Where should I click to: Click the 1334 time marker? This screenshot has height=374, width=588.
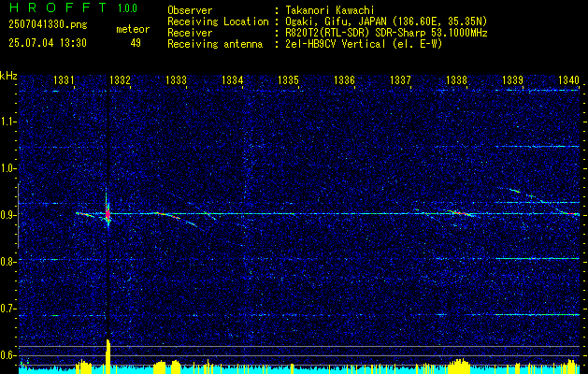point(232,79)
